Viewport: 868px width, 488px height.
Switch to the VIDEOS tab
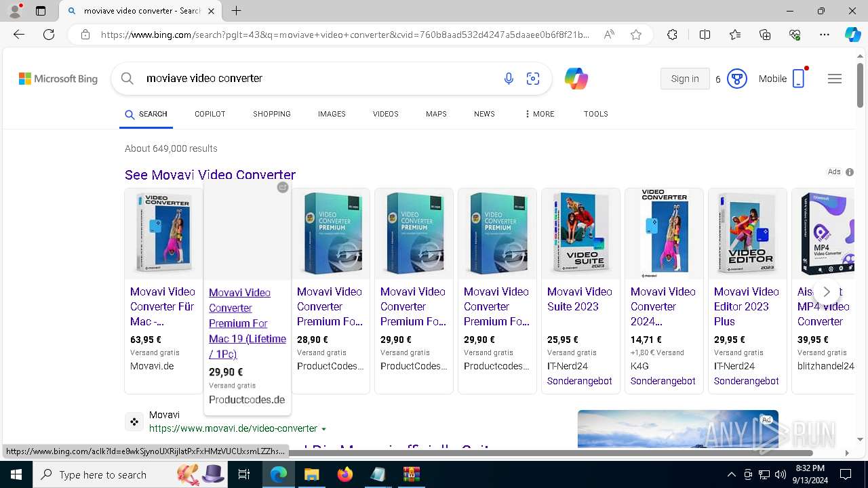(x=386, y=114)
